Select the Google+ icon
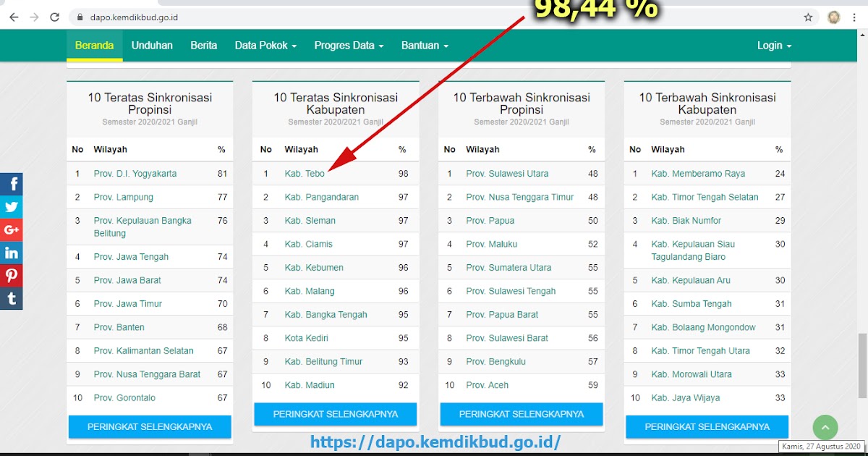 (12, 229)
